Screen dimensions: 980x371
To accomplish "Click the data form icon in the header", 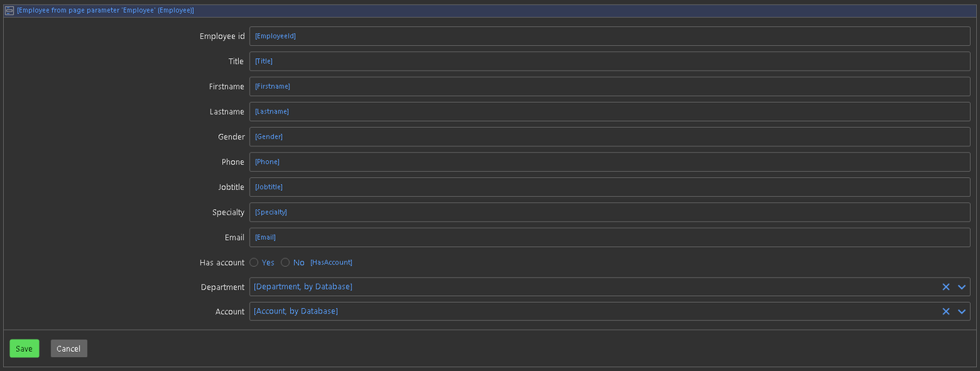I will (x=9, y=11).
